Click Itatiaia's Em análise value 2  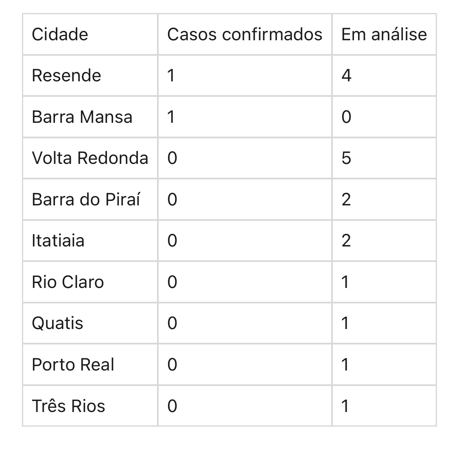346,241
